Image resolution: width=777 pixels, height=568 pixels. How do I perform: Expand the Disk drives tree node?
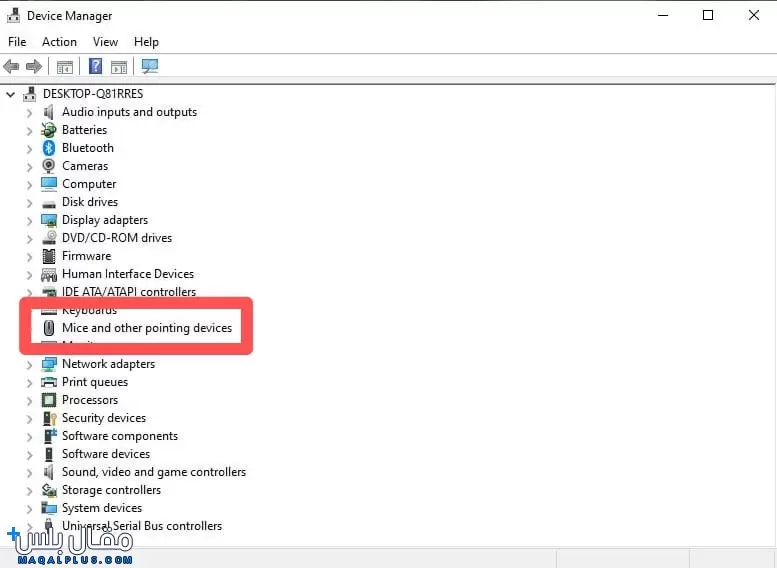click(29, 203)
